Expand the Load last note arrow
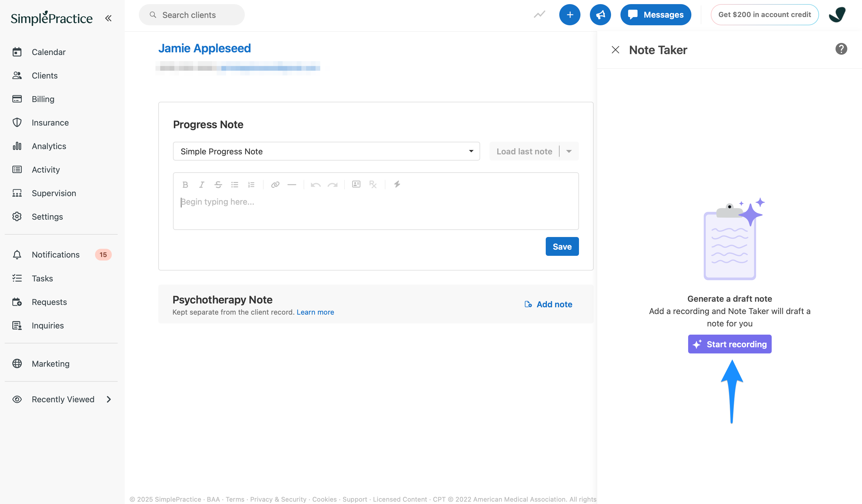This screenshot has width=862, height=504. click(x=569, y=151)
